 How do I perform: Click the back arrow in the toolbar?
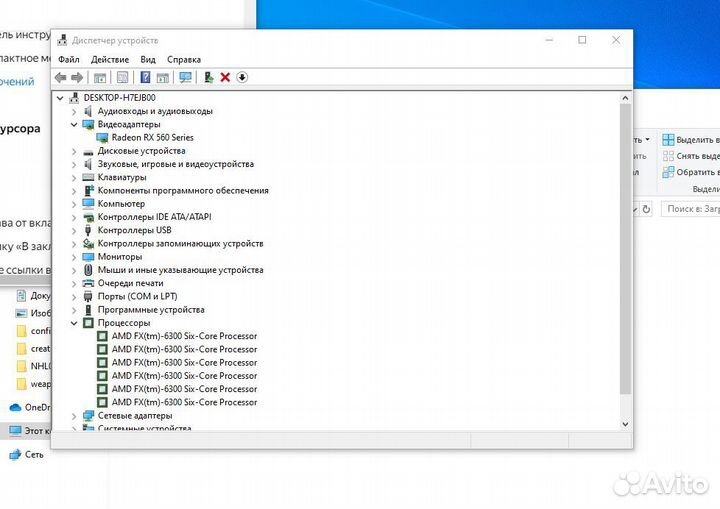61,77
